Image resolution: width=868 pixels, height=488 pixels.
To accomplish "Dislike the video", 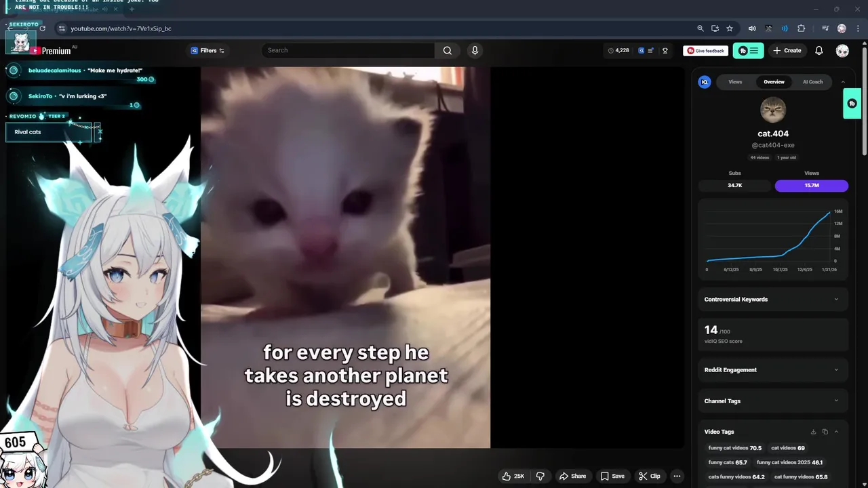I will pos(540,476).
